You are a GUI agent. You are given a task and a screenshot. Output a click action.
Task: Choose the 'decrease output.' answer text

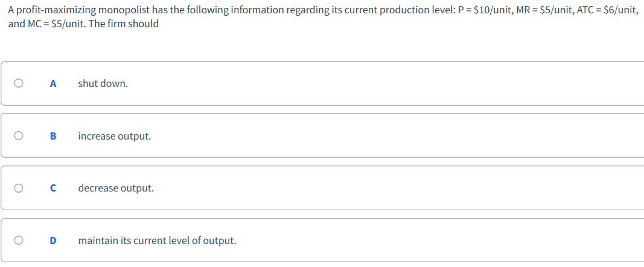[116, 188]
